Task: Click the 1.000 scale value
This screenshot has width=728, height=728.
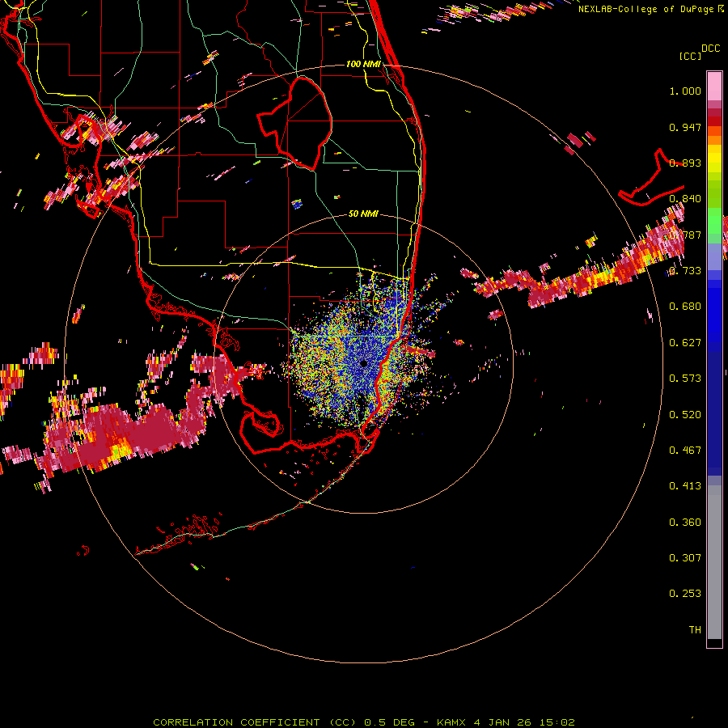Action: tap(685, 91)
